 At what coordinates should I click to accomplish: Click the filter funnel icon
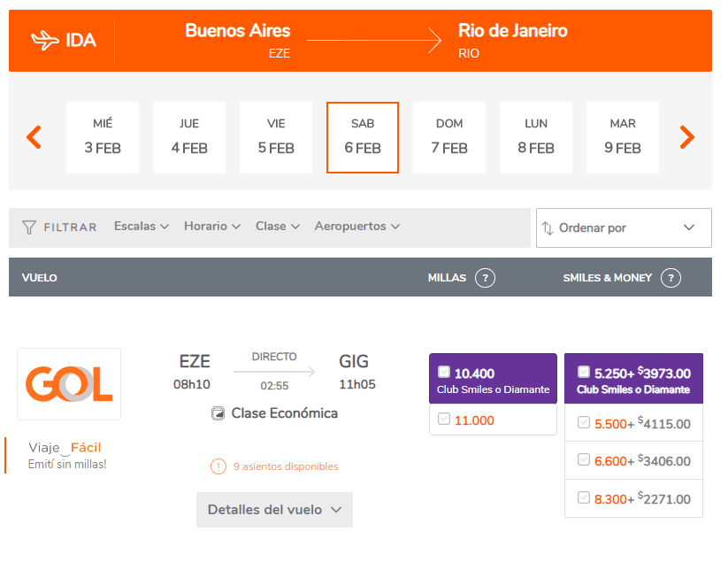[x=29, y=227]
